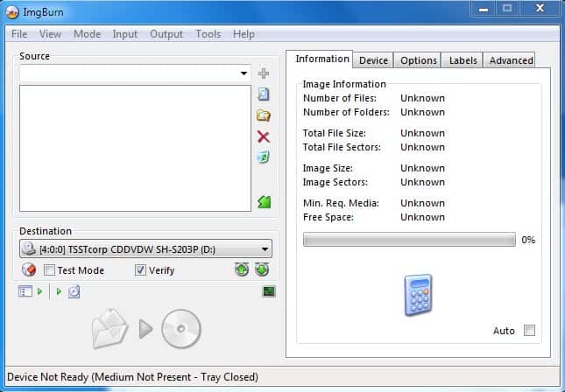Click the large Build disc button
The width and height of the screenshot is (565, 392).
pyautogui.click(x=146, y=329)
